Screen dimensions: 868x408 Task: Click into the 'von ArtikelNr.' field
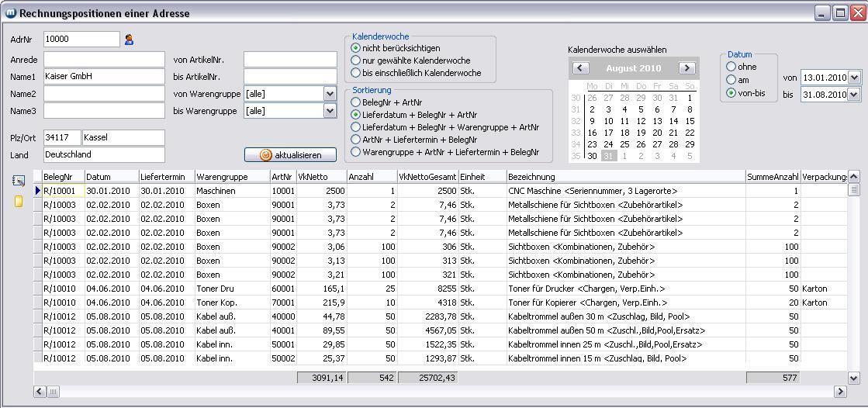point(290,60)
